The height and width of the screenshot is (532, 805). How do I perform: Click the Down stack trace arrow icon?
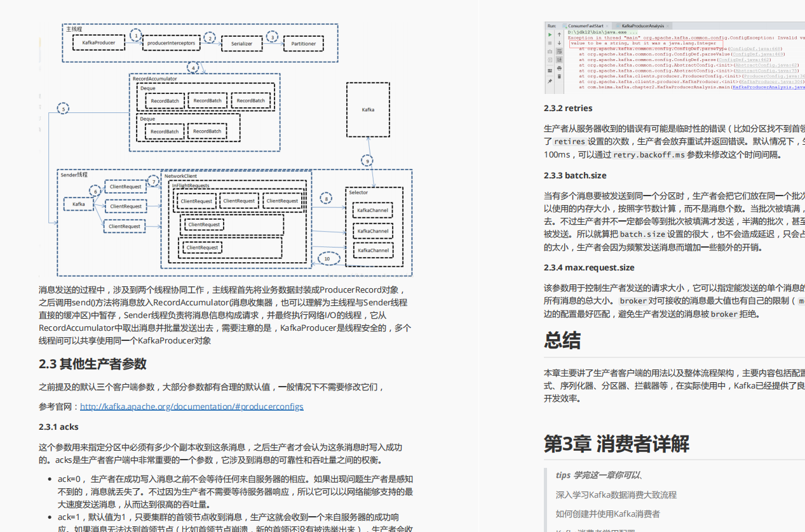559,43
